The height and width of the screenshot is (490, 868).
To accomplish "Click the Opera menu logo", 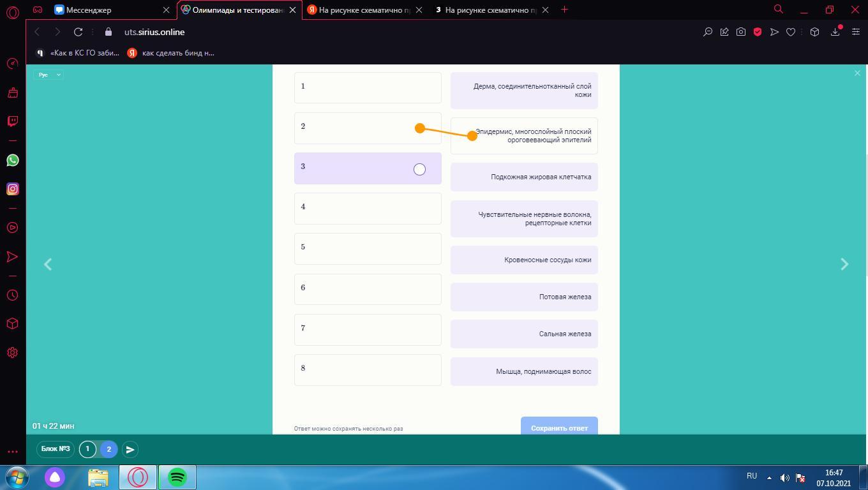I will click(x=12, y=12).
